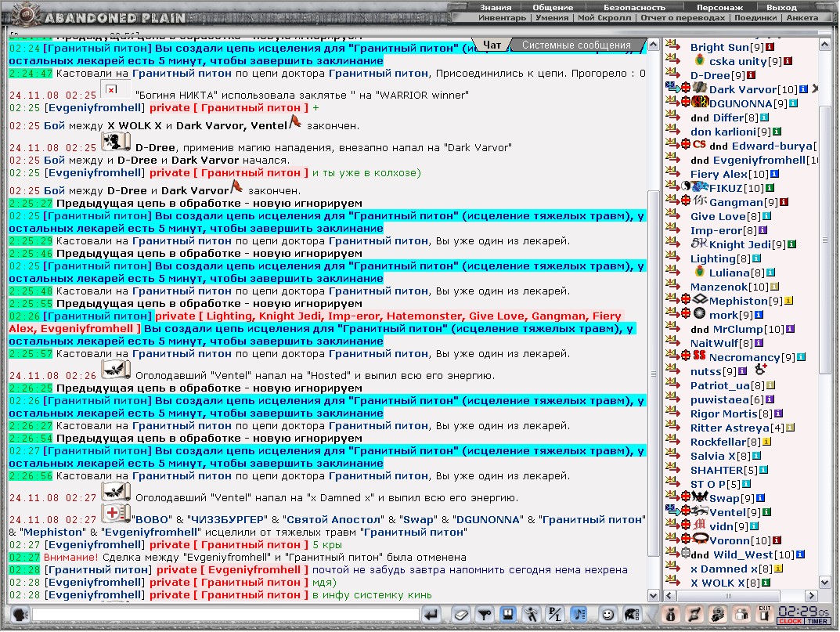Click chat scrollbar up arrow
Viewport: 840px width, 632px height.
[654, 45]
